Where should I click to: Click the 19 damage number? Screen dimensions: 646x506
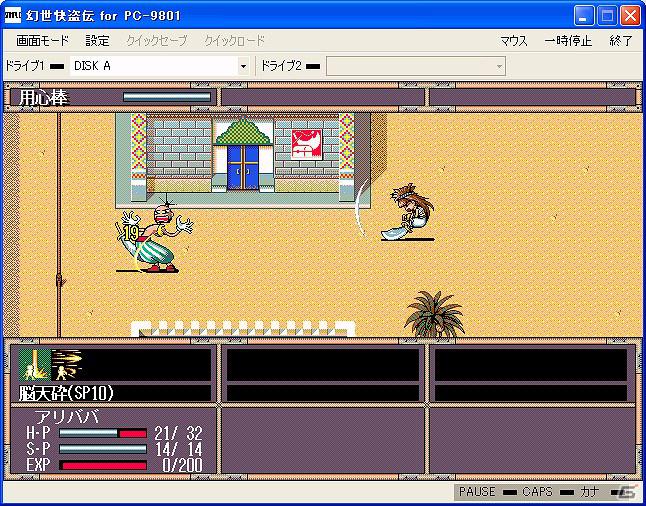[131, 234]
